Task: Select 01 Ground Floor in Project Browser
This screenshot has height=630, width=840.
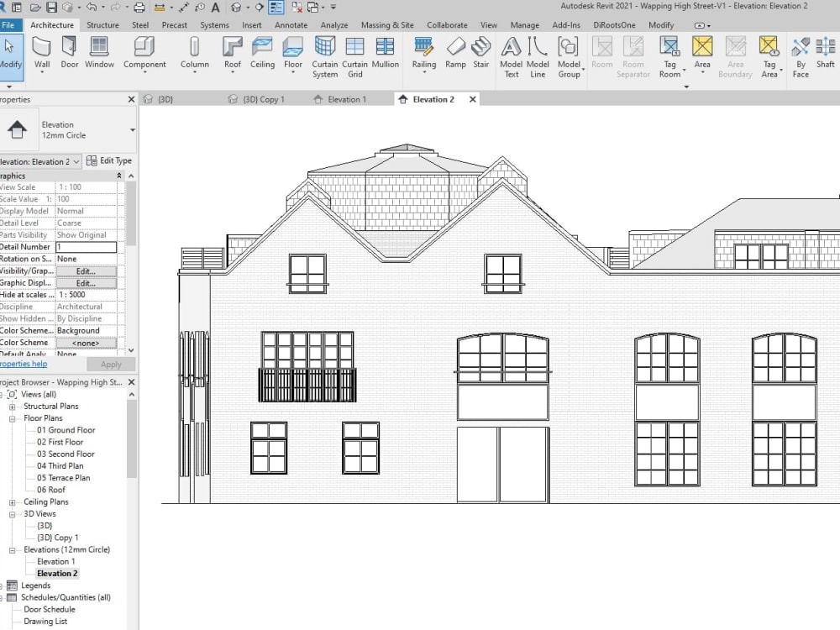Action: [66, 430]
